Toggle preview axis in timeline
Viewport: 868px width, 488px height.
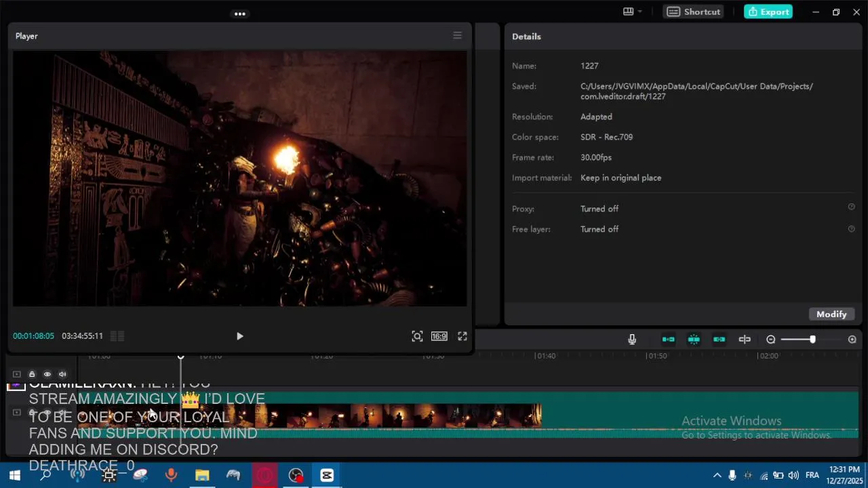[745, 340]
